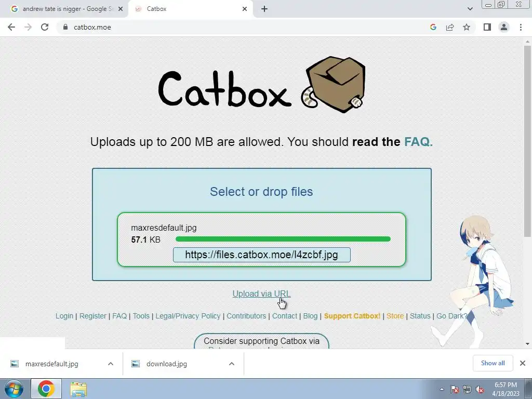This screenshot has width=532, height=399.
Task: Open the Tools link
Action: pos(141,316)
